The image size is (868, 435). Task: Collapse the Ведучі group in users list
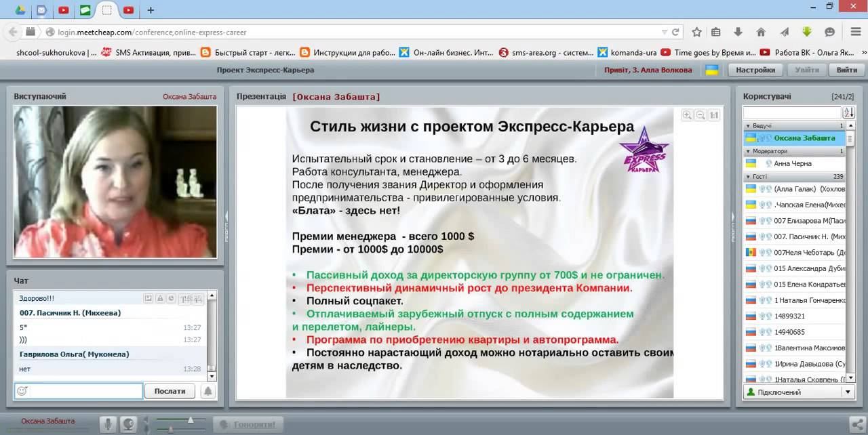pyautogui.click(x=749, y=126)
